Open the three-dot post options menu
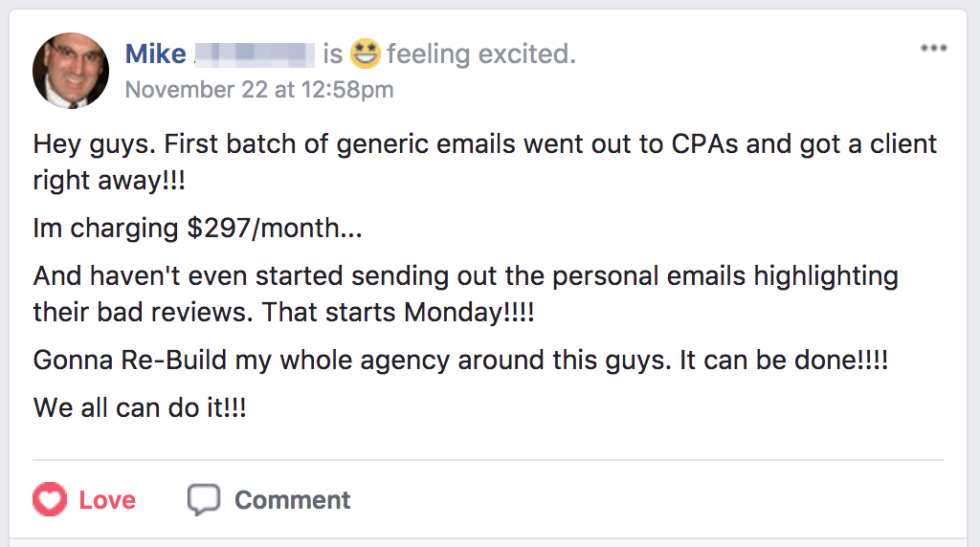The image size is (980, 547). coord(934,48)
